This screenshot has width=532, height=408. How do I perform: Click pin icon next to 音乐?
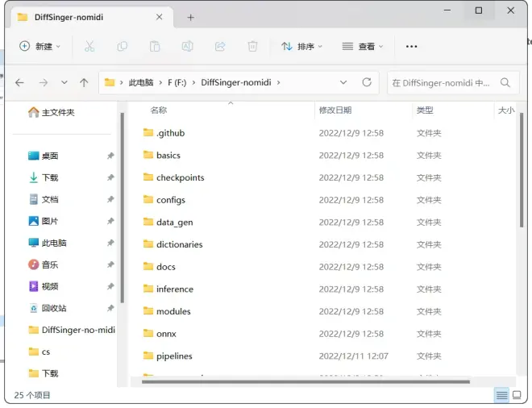coord(110,264)
